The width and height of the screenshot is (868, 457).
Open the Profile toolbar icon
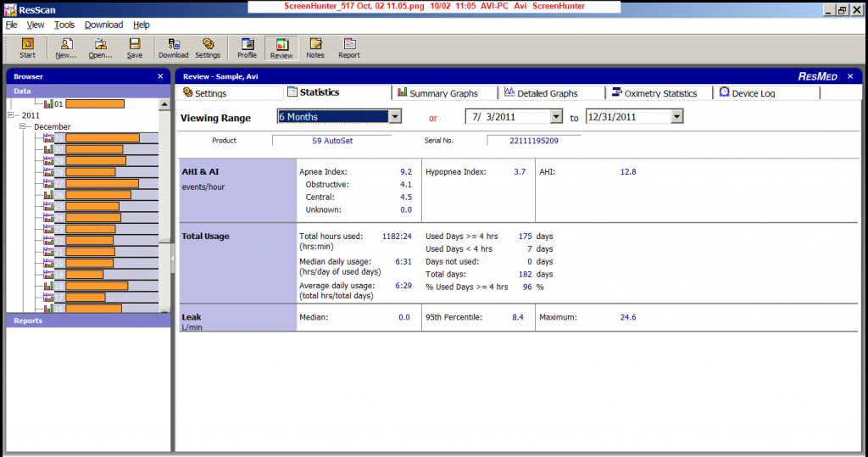pos(247,47)
